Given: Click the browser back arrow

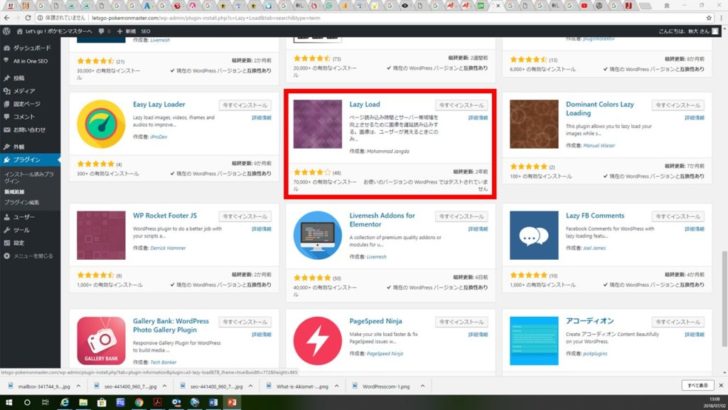Looking at the screenshot, I should (6, 18).
